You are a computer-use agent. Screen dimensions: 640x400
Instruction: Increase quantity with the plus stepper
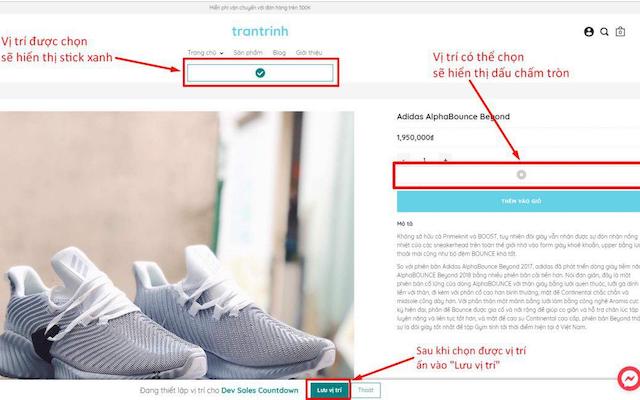(445, 160)
